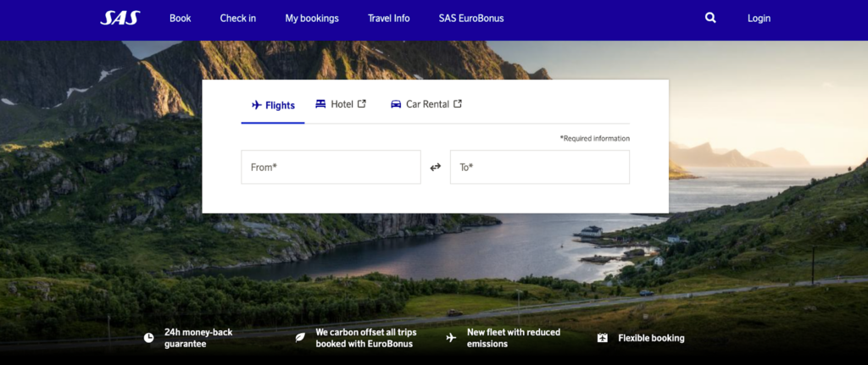This screenshot has width=868, height=365.
Task: Swap From and To destinations
Action: (436, 168)
